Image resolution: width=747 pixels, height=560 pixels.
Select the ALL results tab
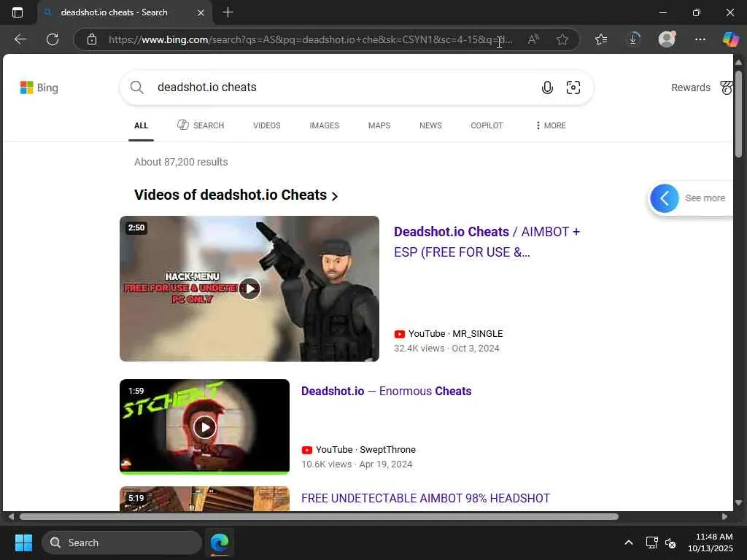141,125
